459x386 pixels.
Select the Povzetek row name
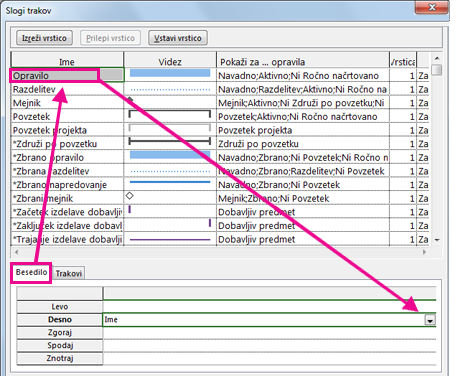coord(67,117)
